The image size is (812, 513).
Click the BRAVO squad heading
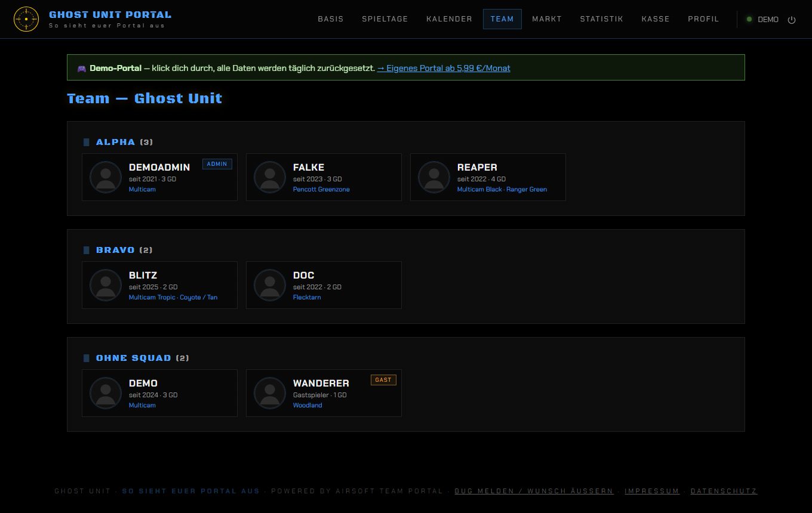pos(116,250)
